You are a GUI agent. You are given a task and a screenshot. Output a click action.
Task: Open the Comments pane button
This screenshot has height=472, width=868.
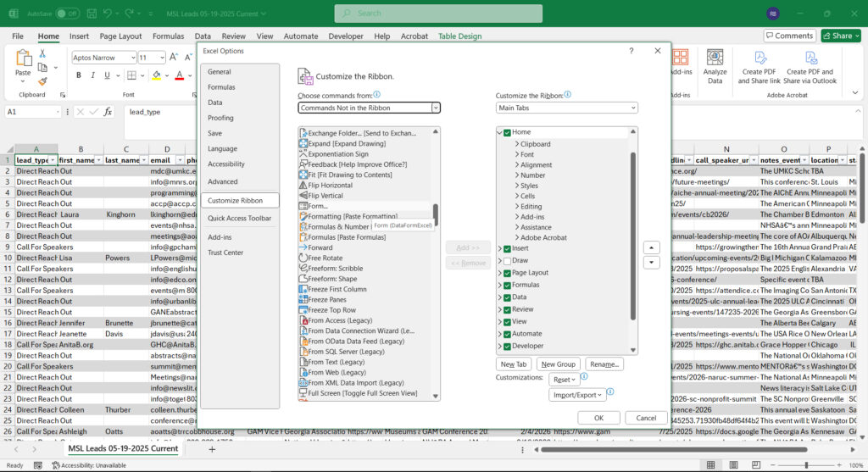(x=789, y=36)
